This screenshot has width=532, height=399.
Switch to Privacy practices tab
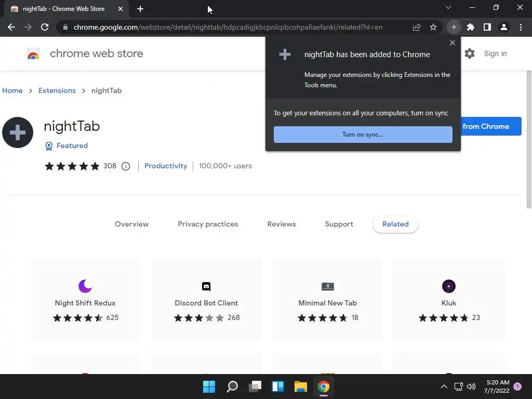click(x=208, y=224)
